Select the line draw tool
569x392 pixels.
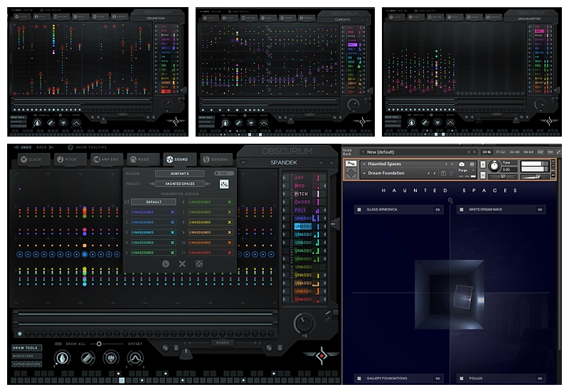click(x=87, y=359)
